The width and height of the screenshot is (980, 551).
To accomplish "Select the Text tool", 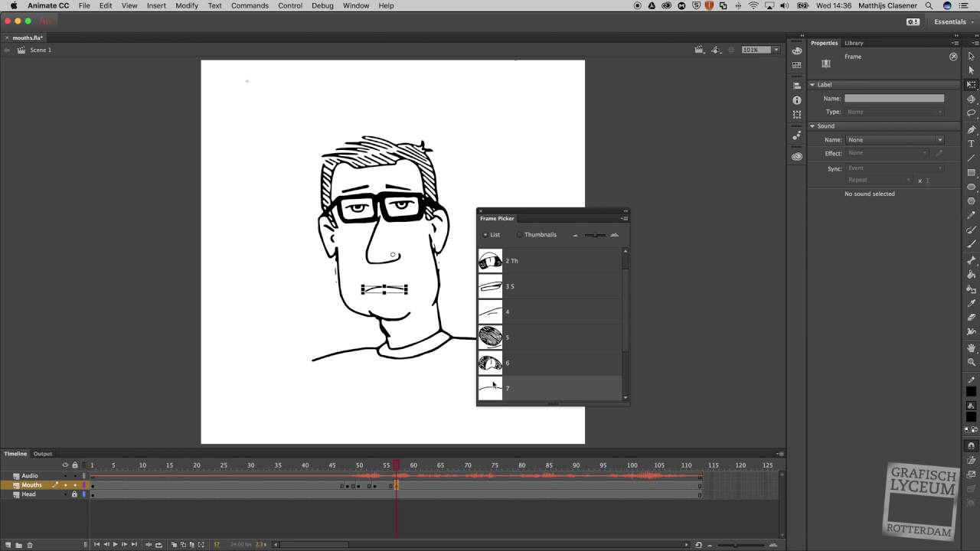I will tap(971, 144).
